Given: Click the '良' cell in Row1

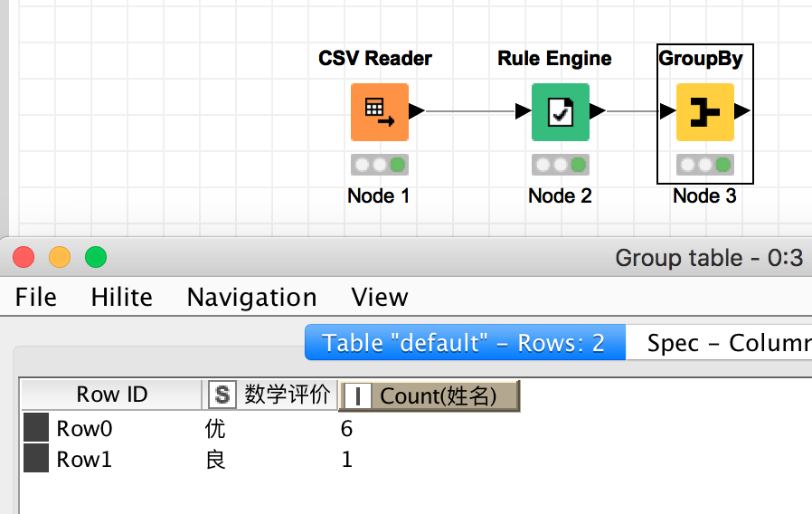Looking at the screenshot, I should click(x=215, y=459).
